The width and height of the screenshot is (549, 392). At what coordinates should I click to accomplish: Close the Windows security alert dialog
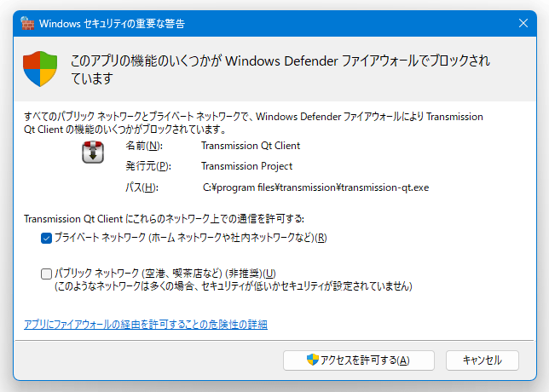[x=523, y=23]
